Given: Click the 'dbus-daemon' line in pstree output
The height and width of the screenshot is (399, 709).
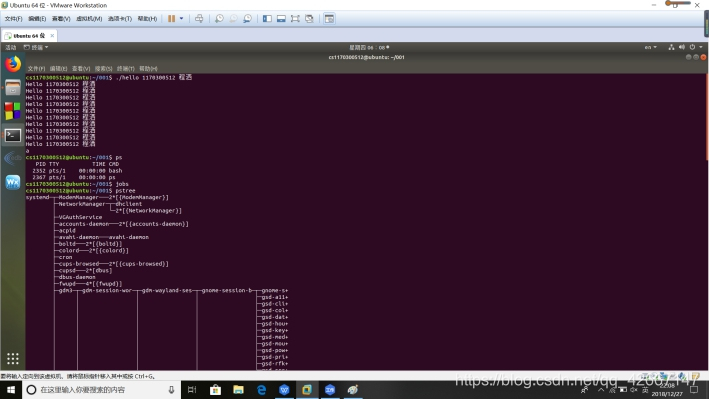Looking at the screenshot, I should pos(77,277).
